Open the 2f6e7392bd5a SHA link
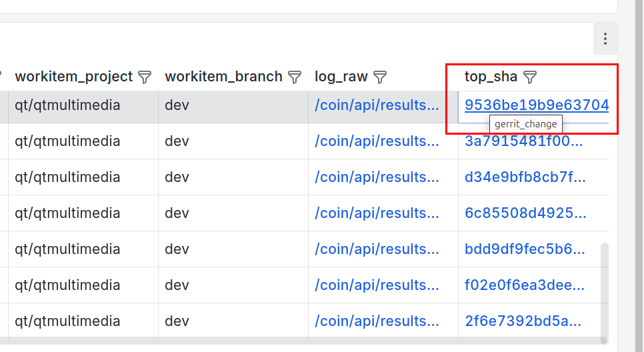Image resolution: width=644 pixels, height=352 pixels. [525, 321]
